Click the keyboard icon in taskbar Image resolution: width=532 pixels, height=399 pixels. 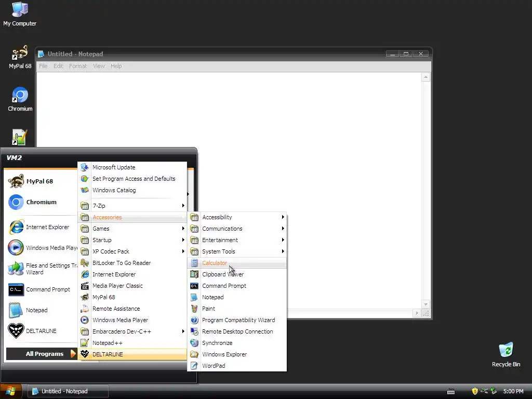[451, 392]
